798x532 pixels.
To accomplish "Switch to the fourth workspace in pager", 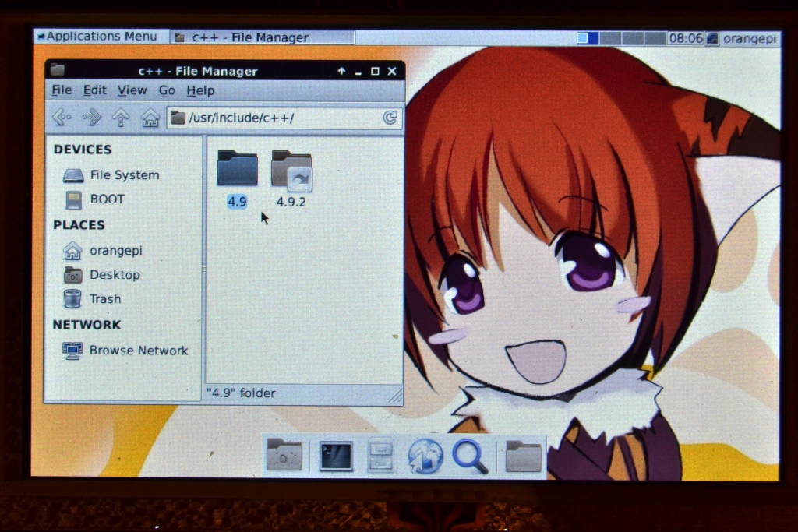I will tap(655, 38).
